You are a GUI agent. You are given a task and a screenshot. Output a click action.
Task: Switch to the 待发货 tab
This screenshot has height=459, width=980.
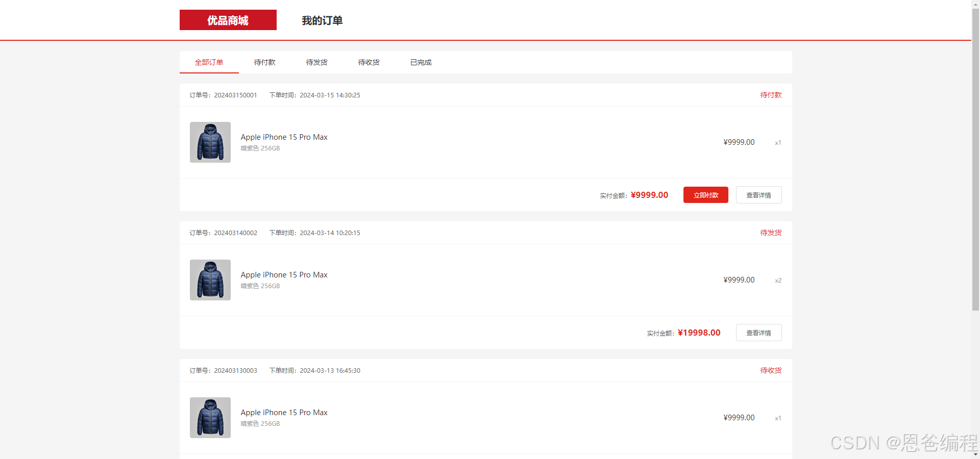coord(317,62)
